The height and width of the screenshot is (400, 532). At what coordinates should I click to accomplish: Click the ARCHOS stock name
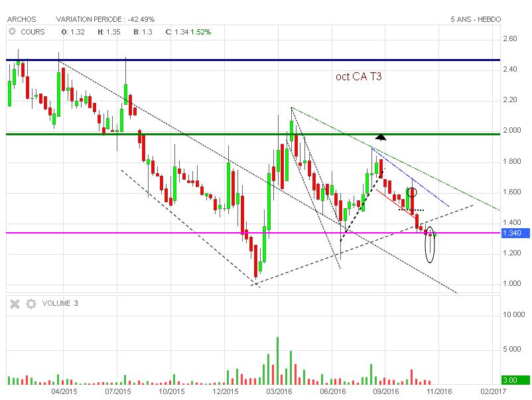point(21,19)
